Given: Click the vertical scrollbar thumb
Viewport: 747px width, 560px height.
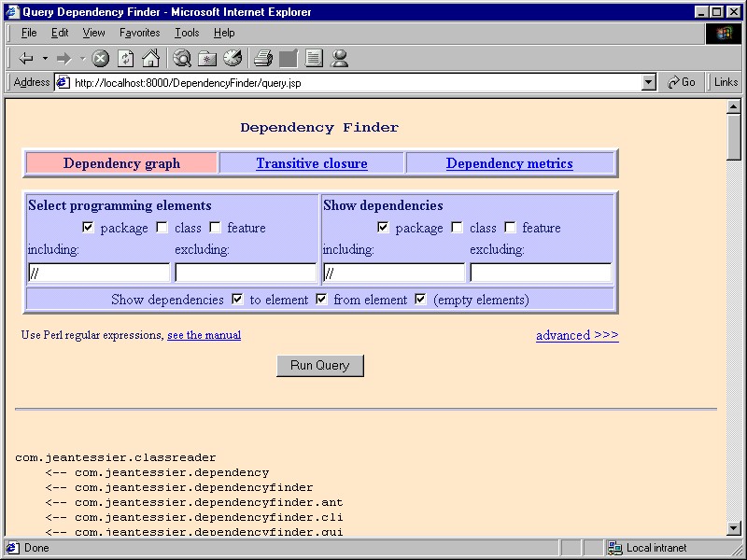Looking at the screenshot, I should pos(734,137).
